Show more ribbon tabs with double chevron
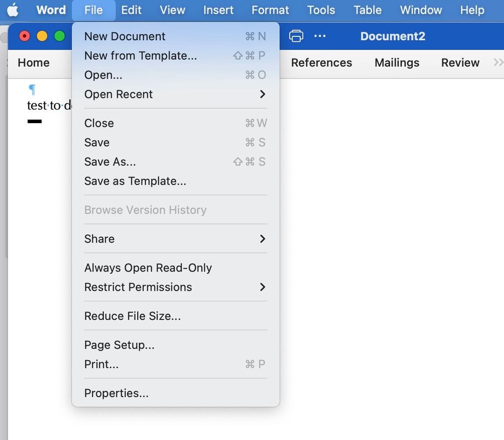 (x=498, y=63)
